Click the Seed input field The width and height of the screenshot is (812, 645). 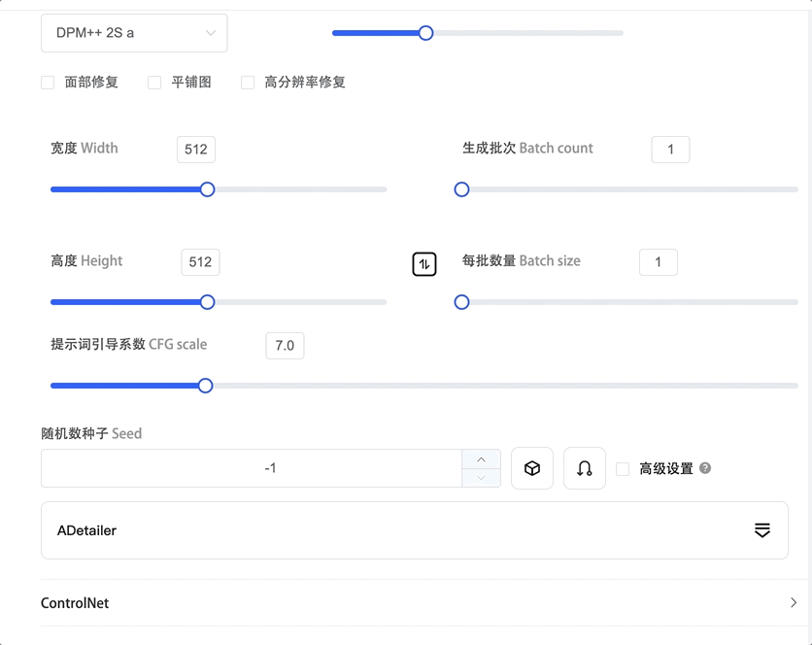coord(252,468)
